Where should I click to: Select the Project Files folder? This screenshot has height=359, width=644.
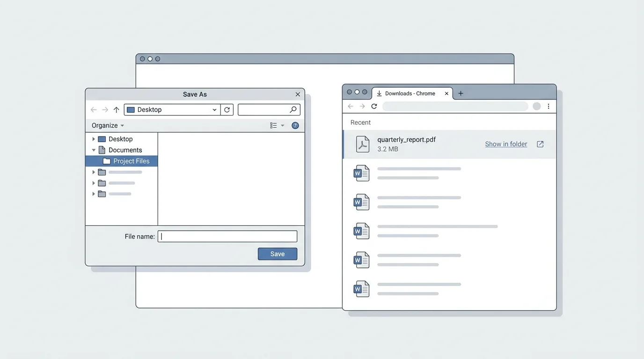[x=122, y=161]
